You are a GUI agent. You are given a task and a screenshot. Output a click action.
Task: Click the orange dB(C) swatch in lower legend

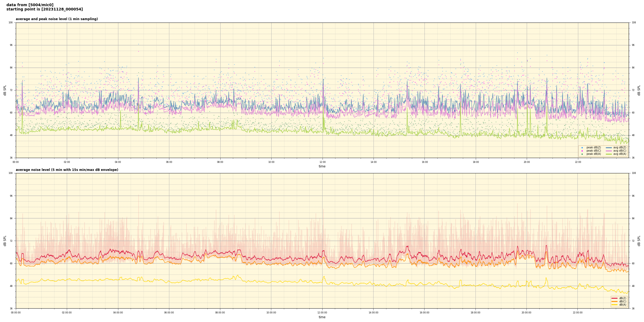point(614,301)
